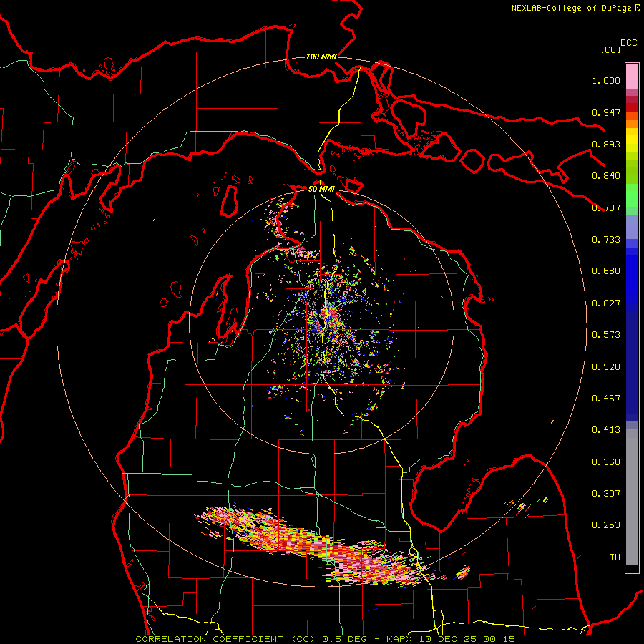Viewport: 644px width, 644px height.
Task: Select the 0.467 scale value
Action: coord(606,399)
